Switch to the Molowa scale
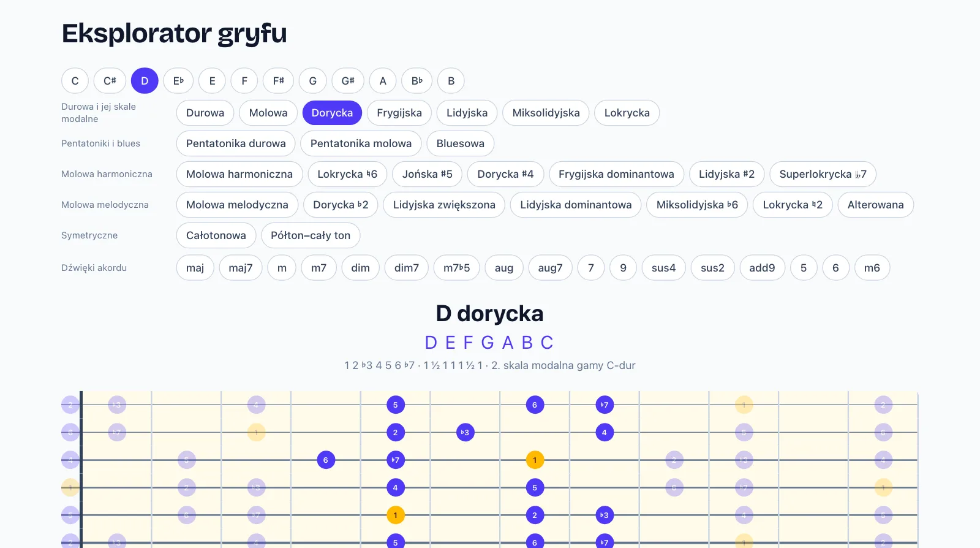This screenshot has width=980, height=548. [268, 113]
